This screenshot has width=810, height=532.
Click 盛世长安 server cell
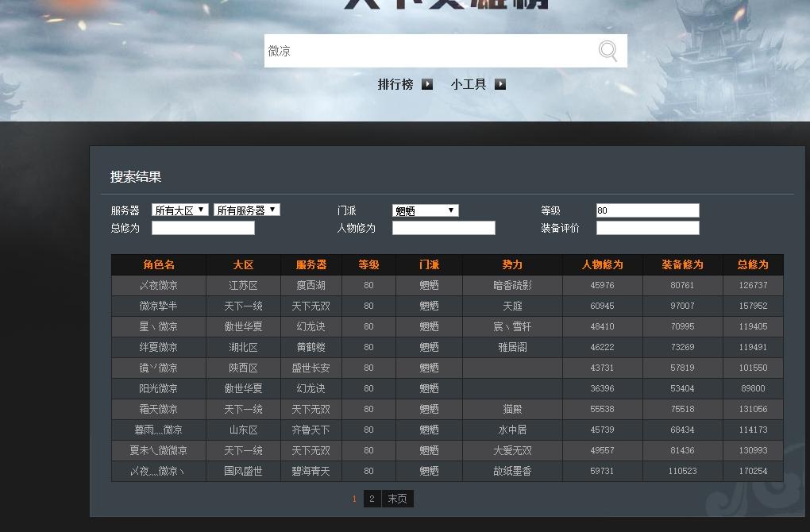(x=311, y=368)
